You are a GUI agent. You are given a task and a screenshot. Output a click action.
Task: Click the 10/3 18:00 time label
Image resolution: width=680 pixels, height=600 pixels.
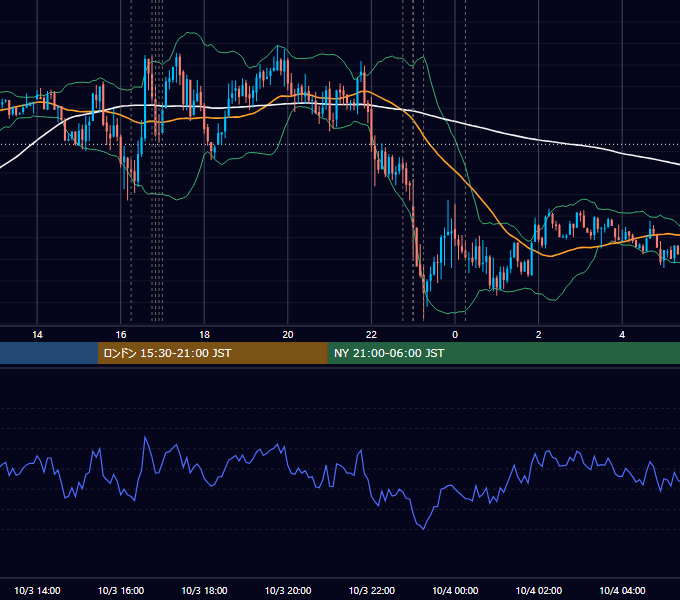(x=204, y=590)
